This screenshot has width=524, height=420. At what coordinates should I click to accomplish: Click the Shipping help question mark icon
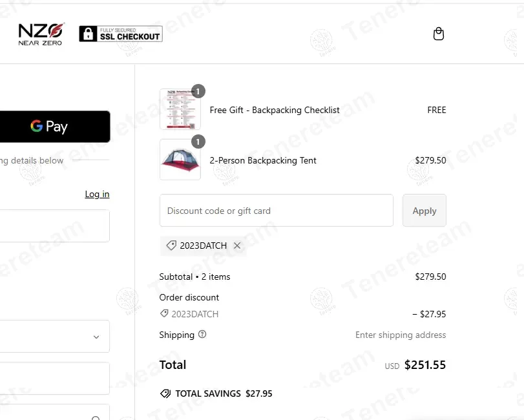click(x=202, y=335)
